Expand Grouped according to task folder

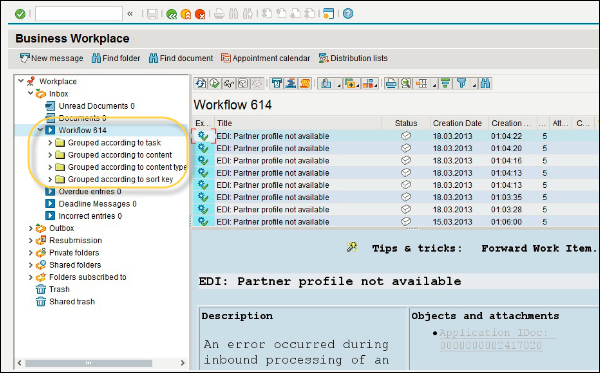point(50,143)
